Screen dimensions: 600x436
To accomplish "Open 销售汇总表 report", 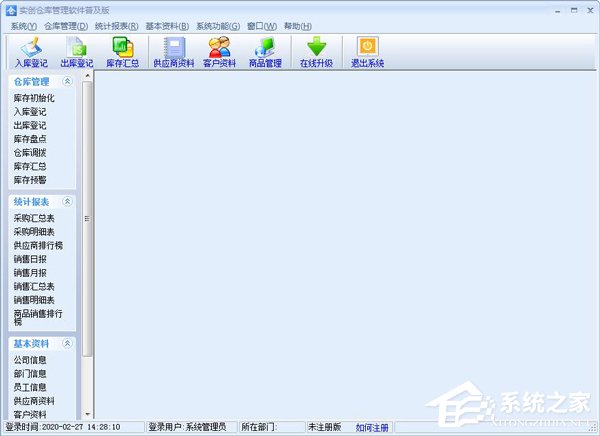I will click(x=34, y=286).
